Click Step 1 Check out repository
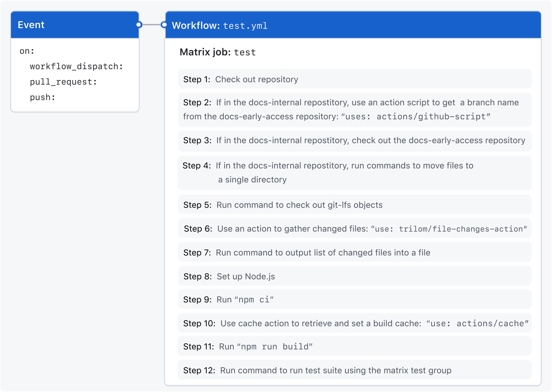 click(x=355, y=79)
